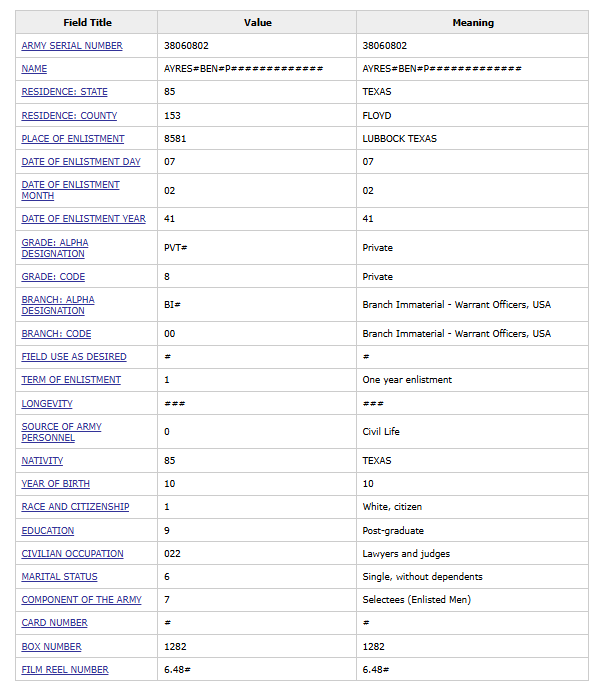
Task: Open GRADE: ALPHA DESIGNATION link
Action: point(55,242)
